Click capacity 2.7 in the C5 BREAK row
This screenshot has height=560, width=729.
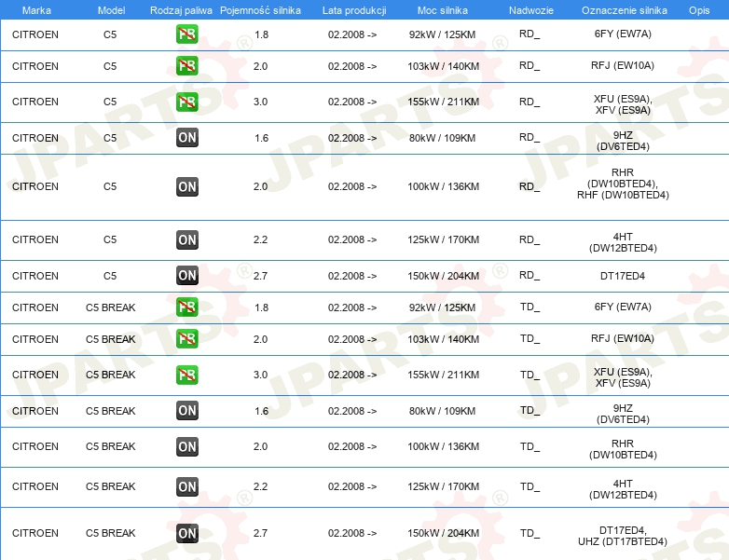click(260, 533)
